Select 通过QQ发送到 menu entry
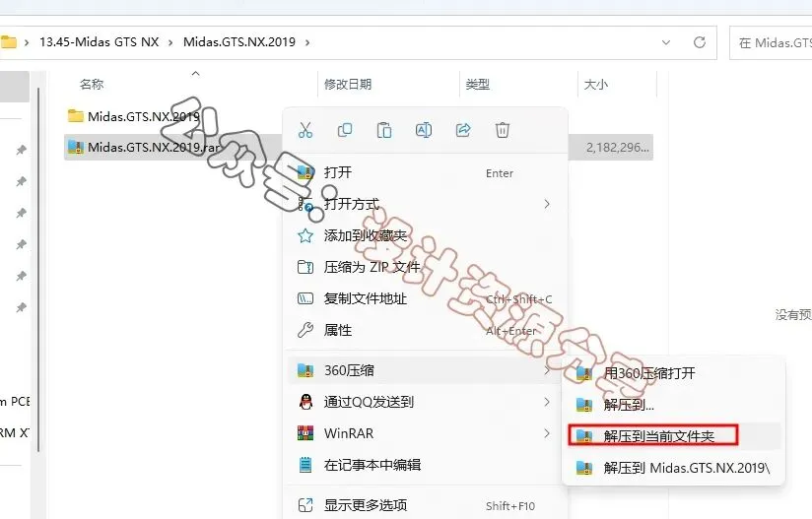 coord(425,402)
